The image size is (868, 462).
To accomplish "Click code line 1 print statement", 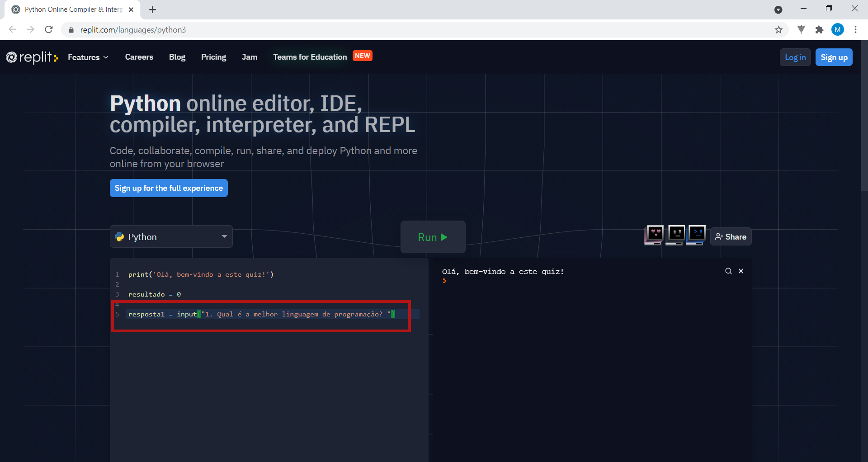I will coord(201,274).
